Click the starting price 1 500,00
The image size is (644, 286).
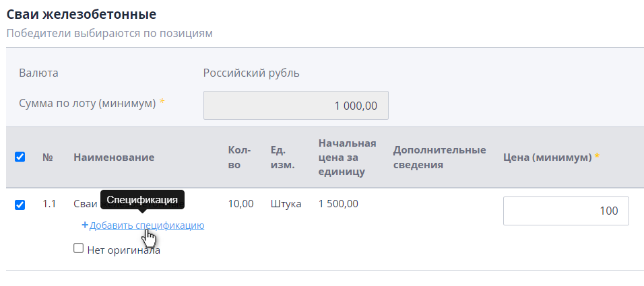point(338,203)
